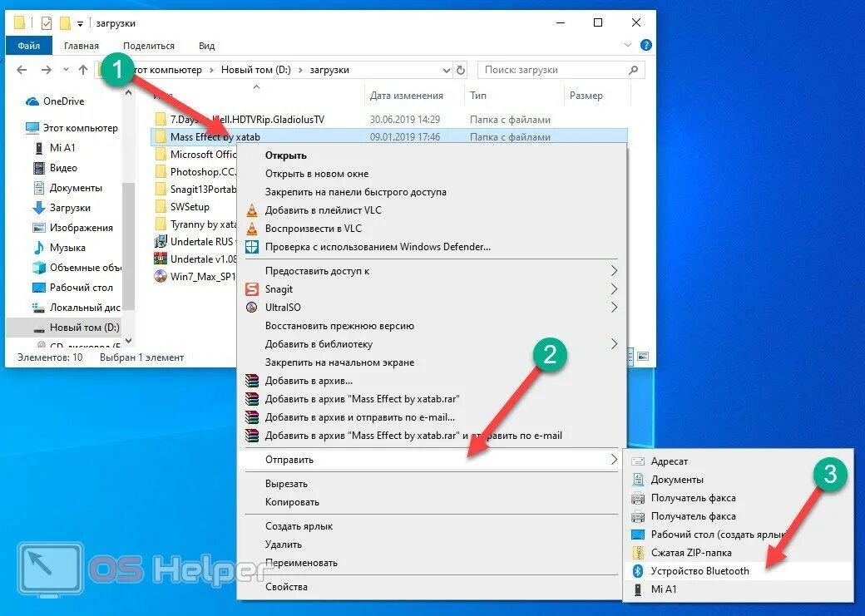Click the refresh button by the address bar
The height and width of the screenshot is (616, 865).
click(x=461, y=70)
